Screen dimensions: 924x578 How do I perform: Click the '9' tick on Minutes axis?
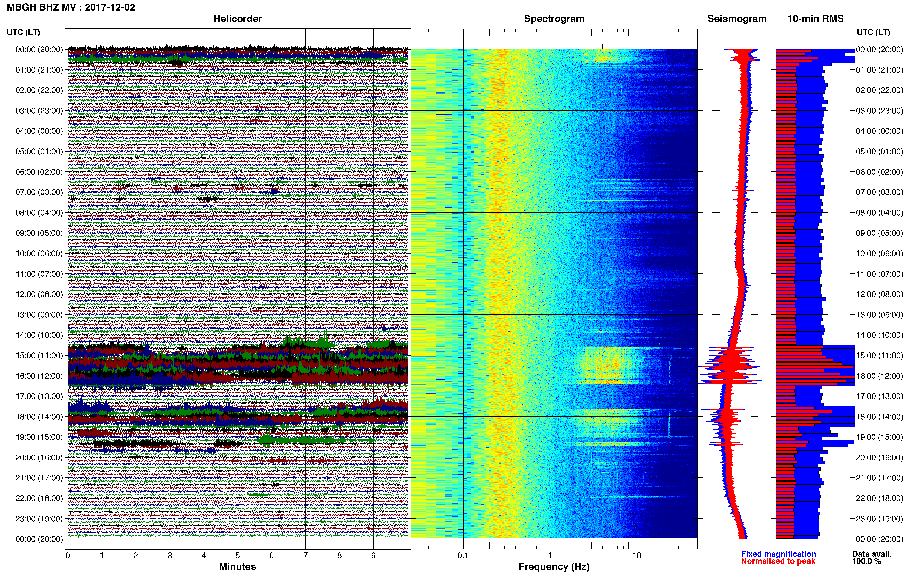click(x=373, y=555)
